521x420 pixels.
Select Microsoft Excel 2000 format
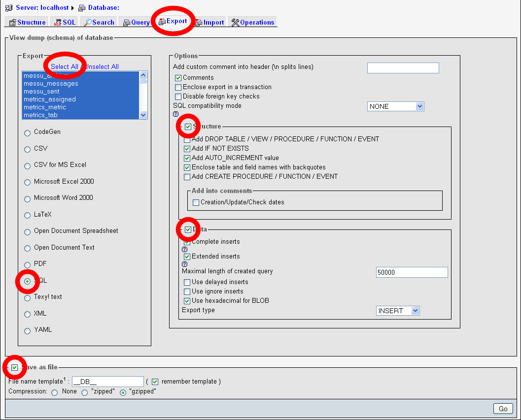coord(27,182)
